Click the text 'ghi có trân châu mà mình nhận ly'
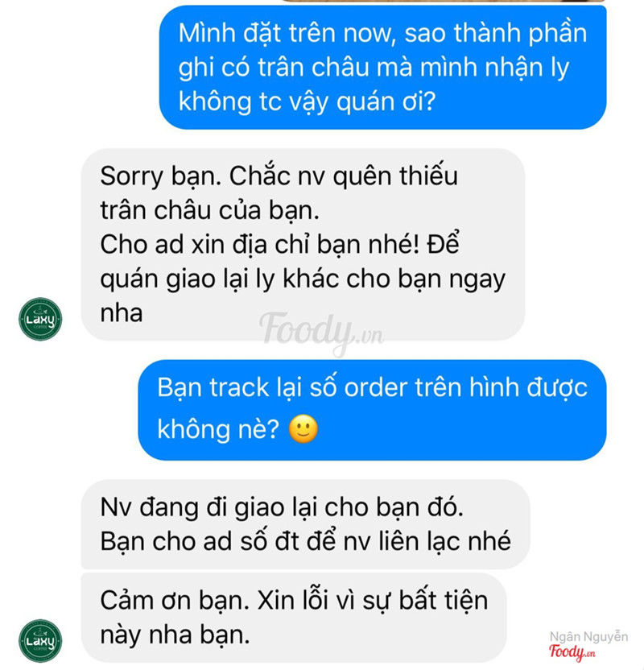 (x=374, y=68)
